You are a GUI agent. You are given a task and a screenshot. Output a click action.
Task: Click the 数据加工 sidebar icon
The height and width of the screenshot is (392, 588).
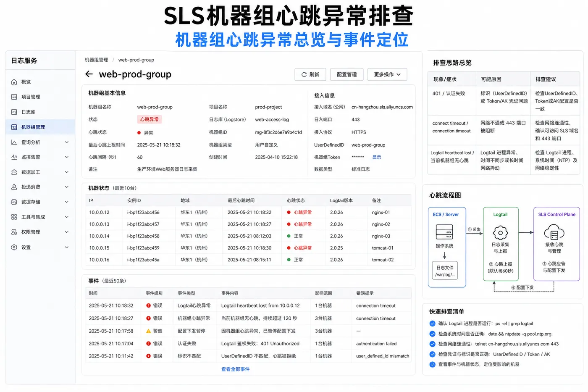[x=14, y=172]
